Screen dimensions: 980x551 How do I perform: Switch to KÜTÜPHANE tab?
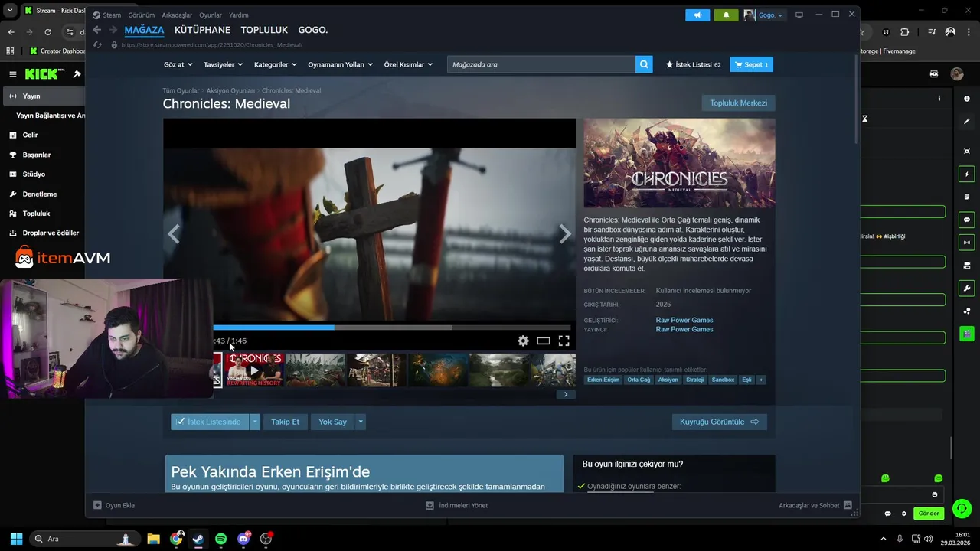202,30
